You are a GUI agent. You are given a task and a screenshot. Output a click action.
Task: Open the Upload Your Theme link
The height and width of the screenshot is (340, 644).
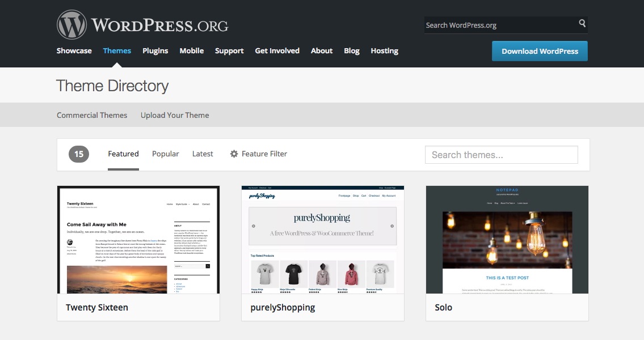(x=175, y=115)
